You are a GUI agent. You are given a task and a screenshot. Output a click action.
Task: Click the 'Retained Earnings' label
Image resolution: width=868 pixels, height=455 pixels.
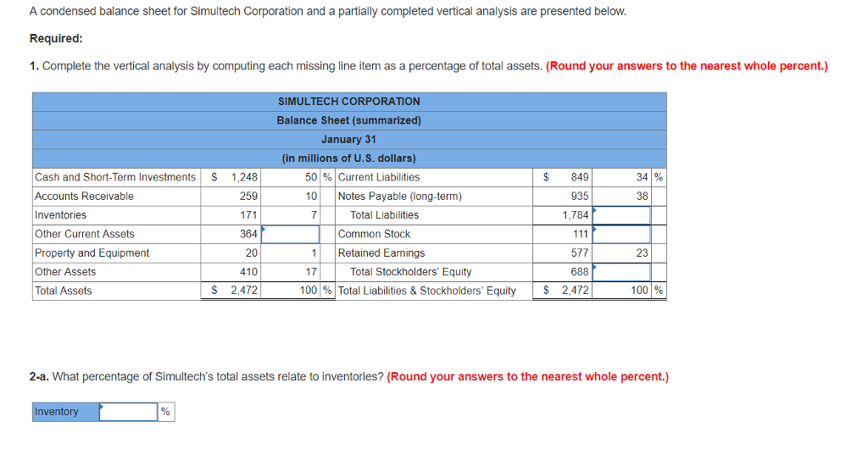click(381, 253)
